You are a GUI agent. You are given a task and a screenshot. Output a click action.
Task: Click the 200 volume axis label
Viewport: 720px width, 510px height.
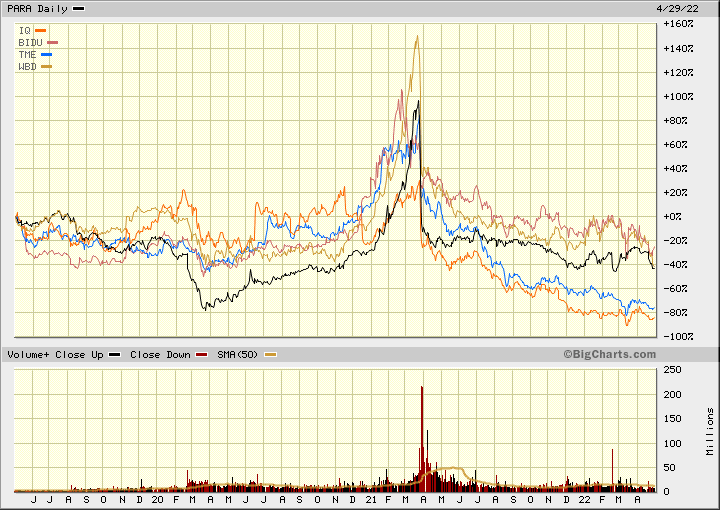point(673,394)
